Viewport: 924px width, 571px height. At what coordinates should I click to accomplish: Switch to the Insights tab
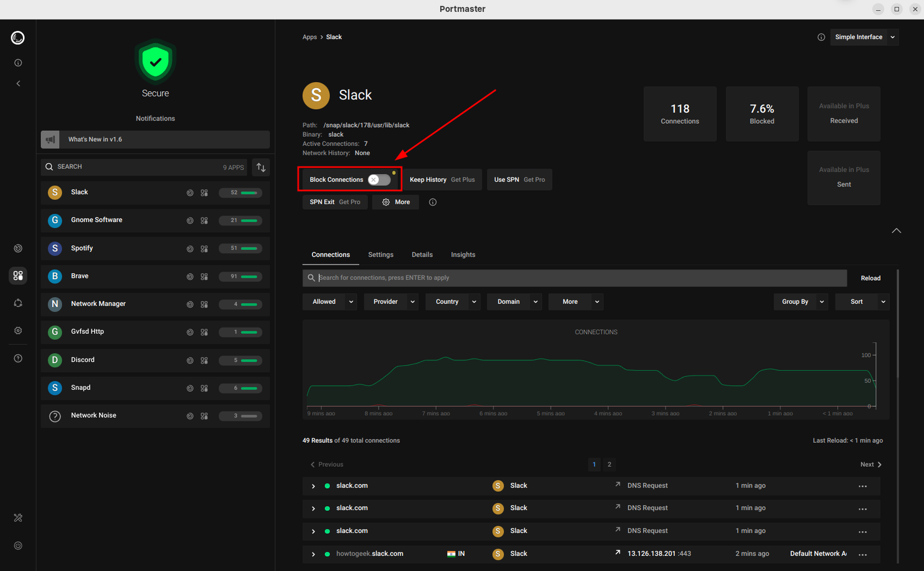[463, 254]
